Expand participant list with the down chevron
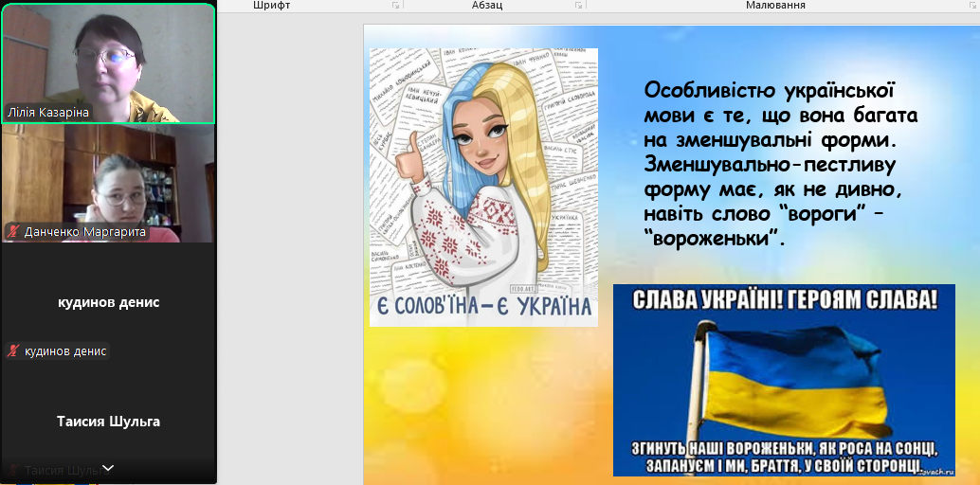 [108, 468]
